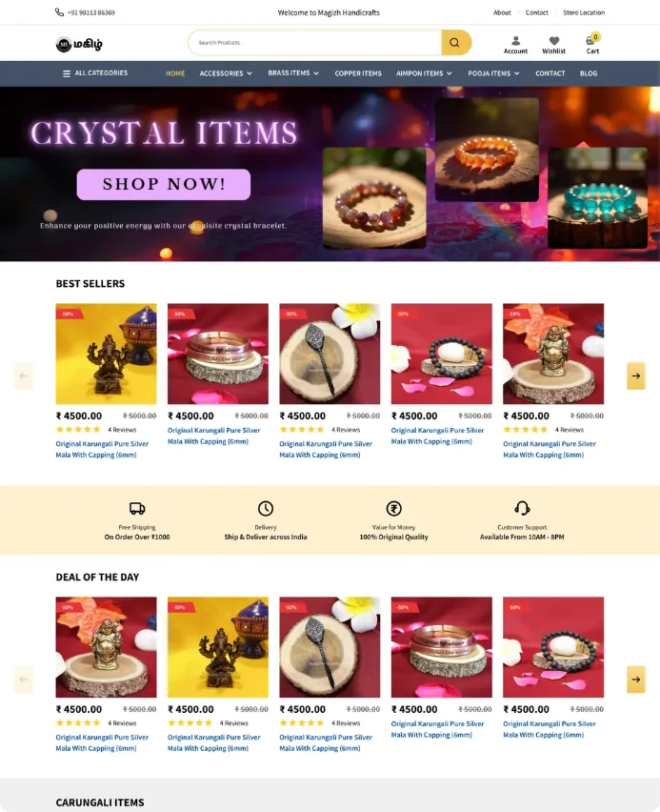Open the shopping Cart icon

(x=590, y=41)
